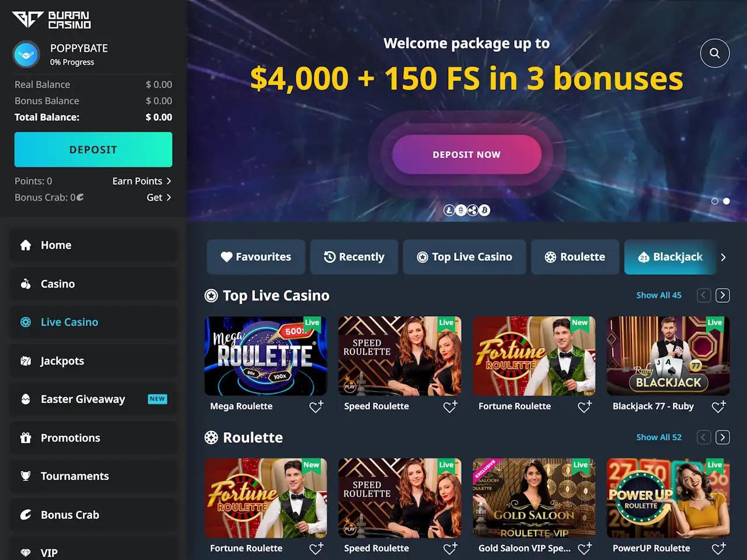Image resolution: width=747 pixels, height=560 pixels.
Task: Open Show All 45 live casino link
Action: (658, 295)
